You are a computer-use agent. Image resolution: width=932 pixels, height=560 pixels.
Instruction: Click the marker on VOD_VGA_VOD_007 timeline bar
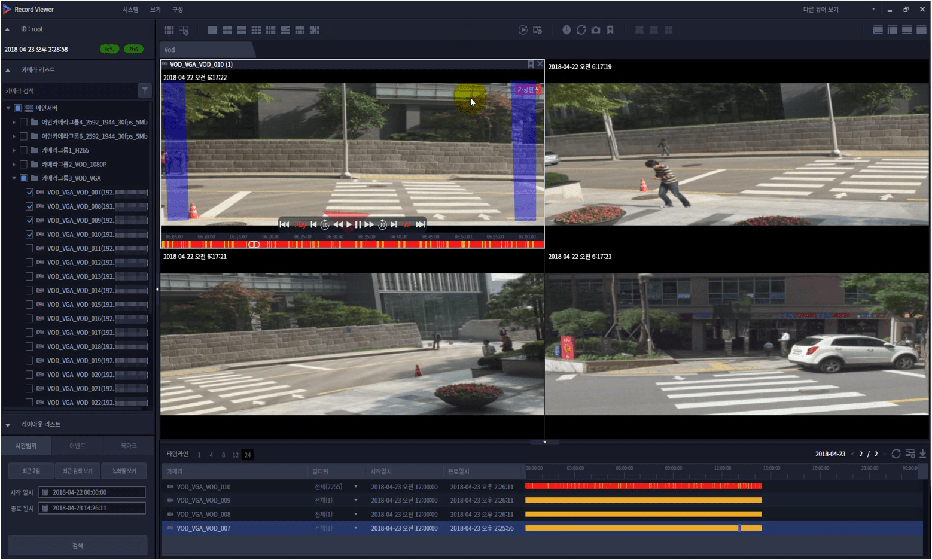[x=739, y=528]
